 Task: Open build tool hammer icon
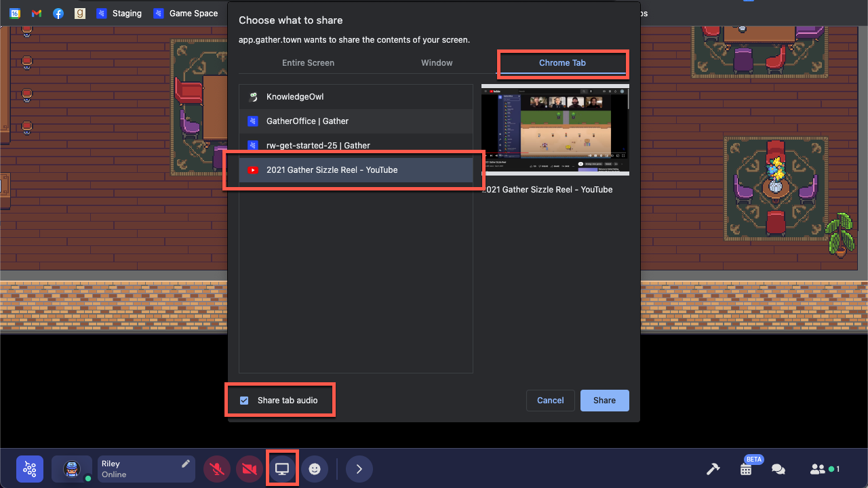(713, 469)
